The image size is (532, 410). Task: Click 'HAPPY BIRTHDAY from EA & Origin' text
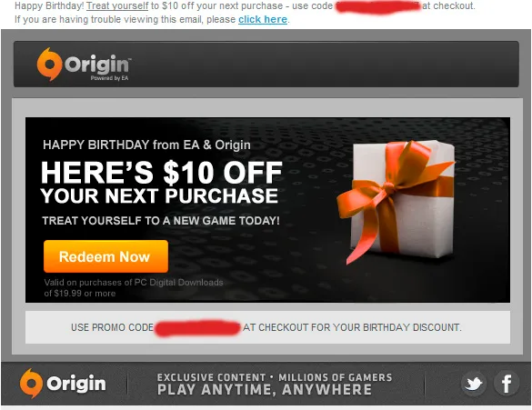[x=146, y=145]
